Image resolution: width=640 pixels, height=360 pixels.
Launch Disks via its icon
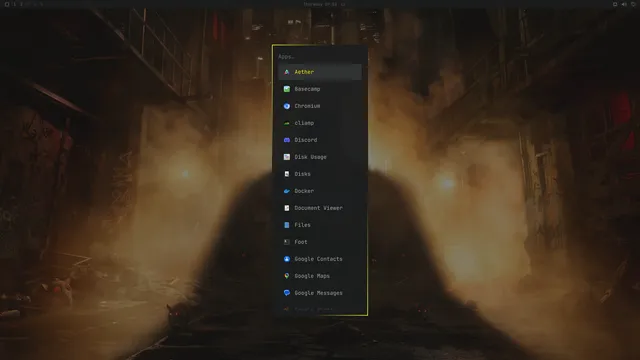287,174
